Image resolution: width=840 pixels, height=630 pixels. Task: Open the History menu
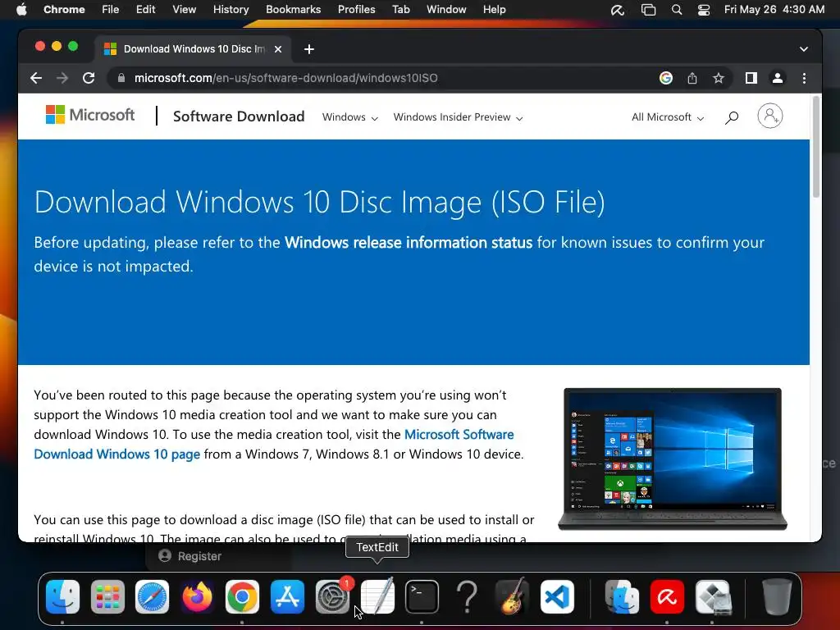pyautogui.click(x=231, y=10)
